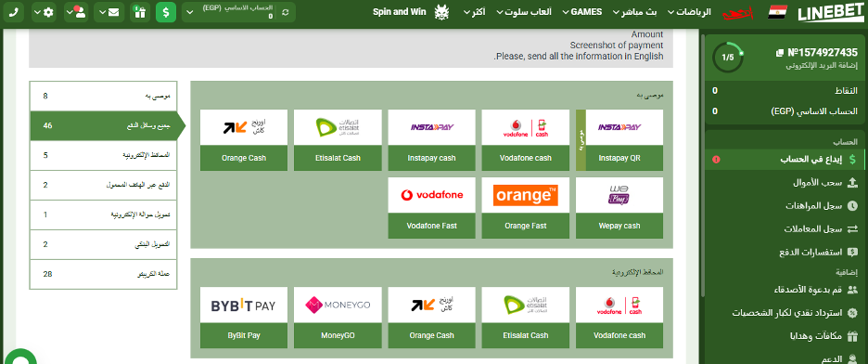Image resolution: width=868 pixels, height=364 pixels.
Task: Choose Orange Cash in e-wallets section
Action: tap(432, 318)
